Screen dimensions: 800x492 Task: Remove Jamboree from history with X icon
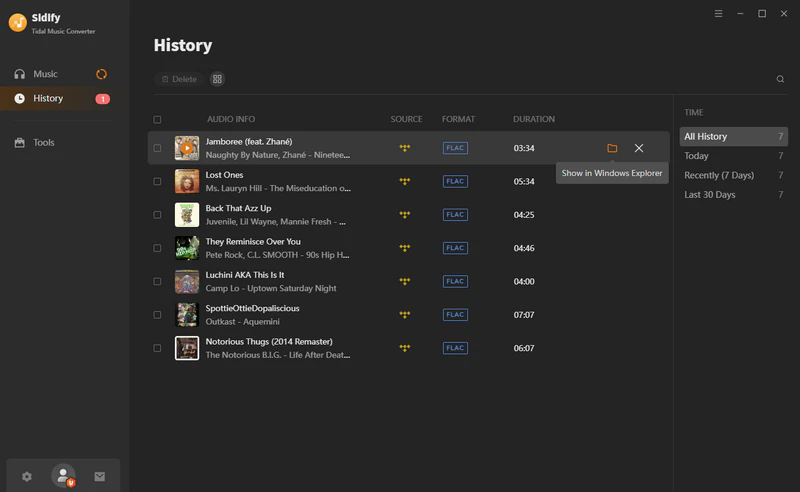[639, 148]
